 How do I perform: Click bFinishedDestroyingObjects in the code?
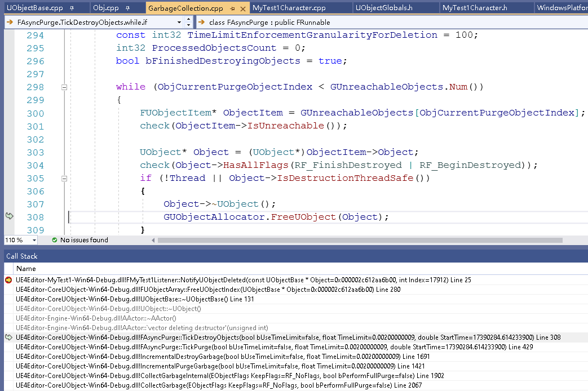(223, 61)
